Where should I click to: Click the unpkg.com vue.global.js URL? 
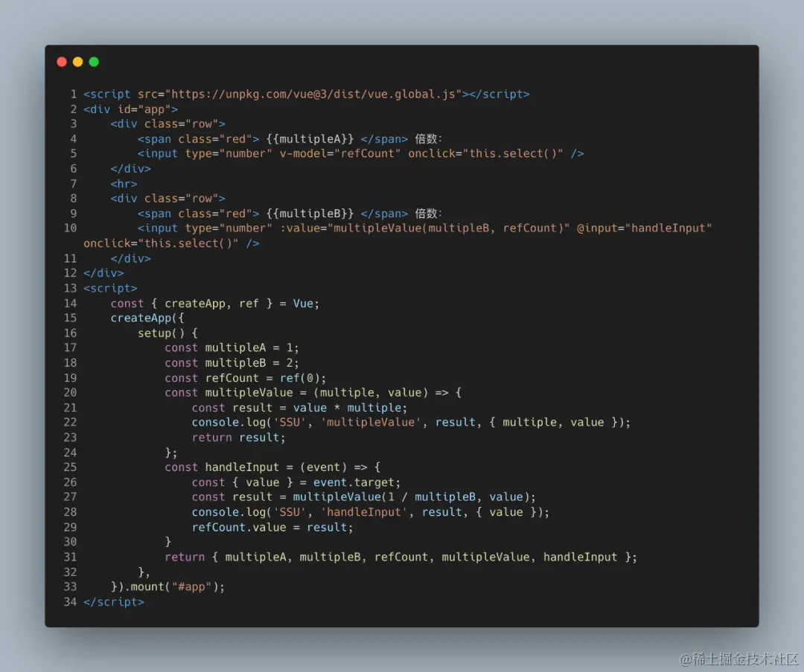[313, 95]
